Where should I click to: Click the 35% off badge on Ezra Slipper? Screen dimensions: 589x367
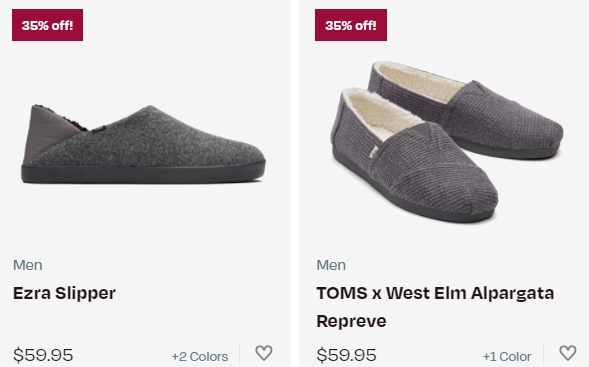pos(47,25)
